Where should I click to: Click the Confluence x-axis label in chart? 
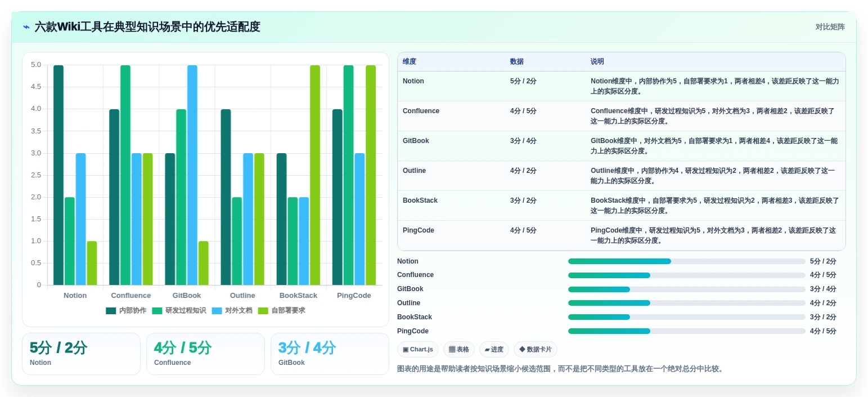click(131, 296)
